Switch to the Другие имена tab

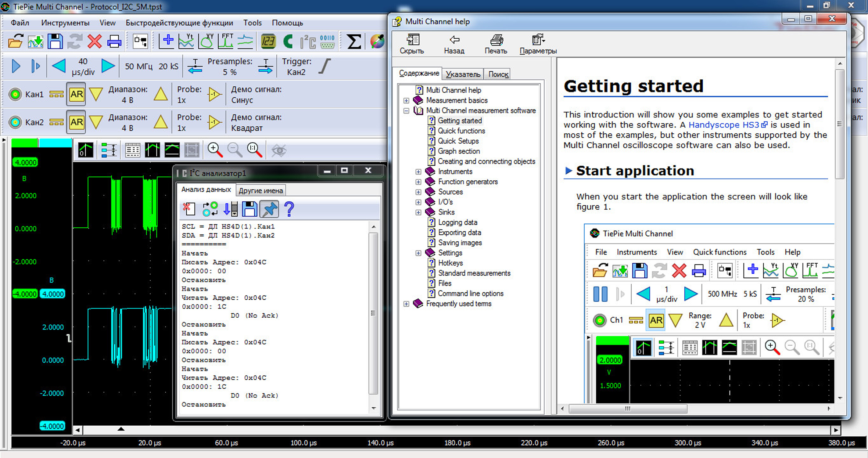coord(261,190)
